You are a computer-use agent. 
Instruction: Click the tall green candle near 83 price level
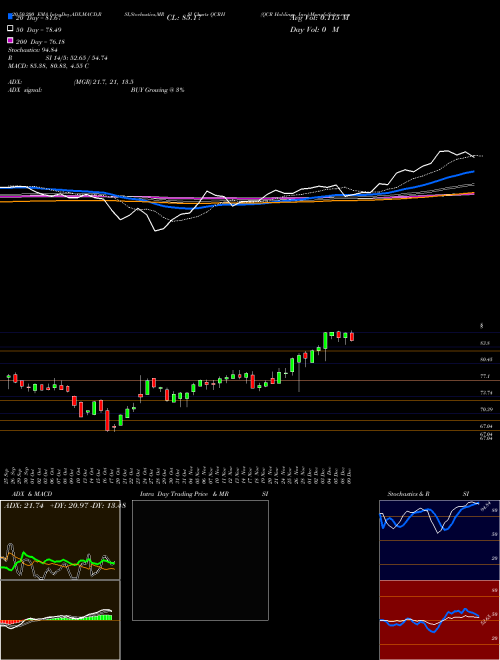coord(325,341)
